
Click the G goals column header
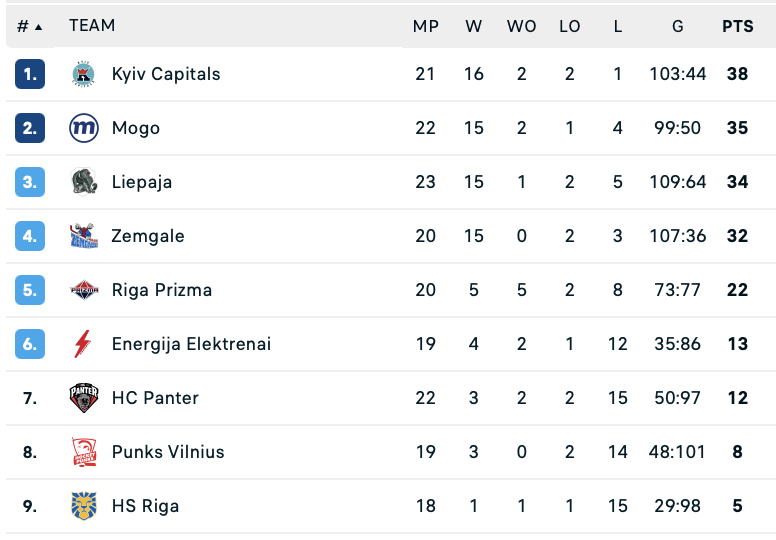coord(677,26)
